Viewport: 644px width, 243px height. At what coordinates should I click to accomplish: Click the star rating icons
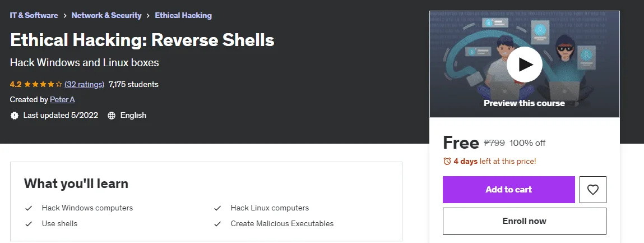pyautogui.click(x=43, y=85)
